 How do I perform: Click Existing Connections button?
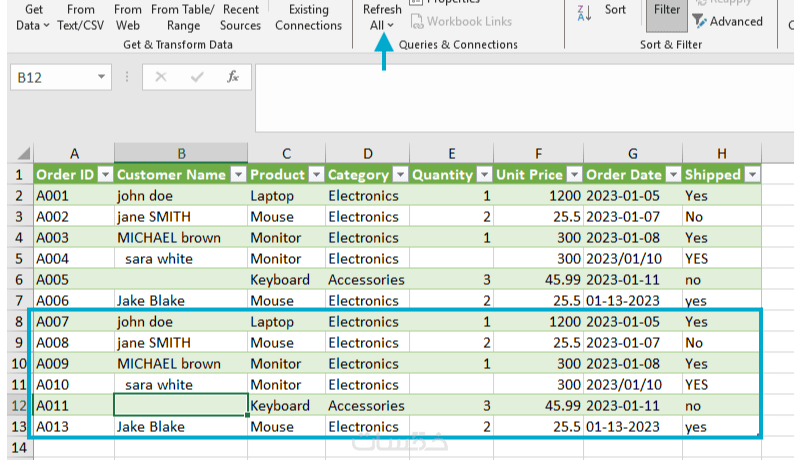[x=308, y=17]
